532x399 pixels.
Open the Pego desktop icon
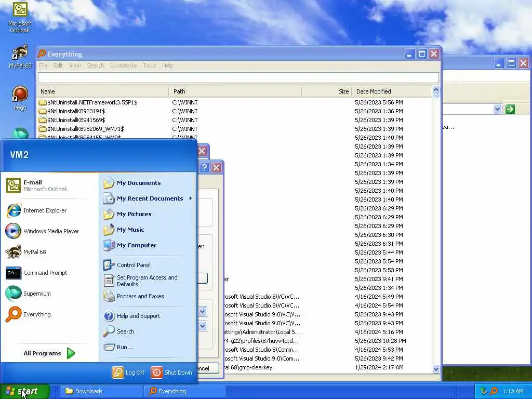(20, 98)
